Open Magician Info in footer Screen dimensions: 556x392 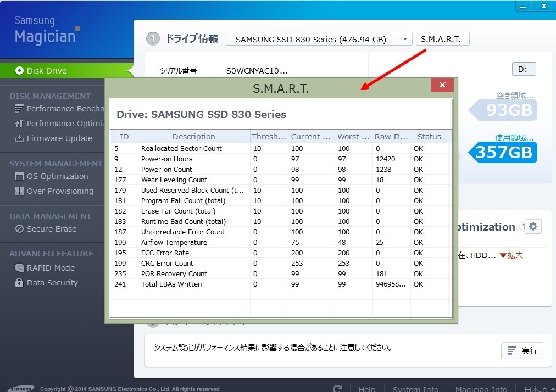(x=481, y=389)
